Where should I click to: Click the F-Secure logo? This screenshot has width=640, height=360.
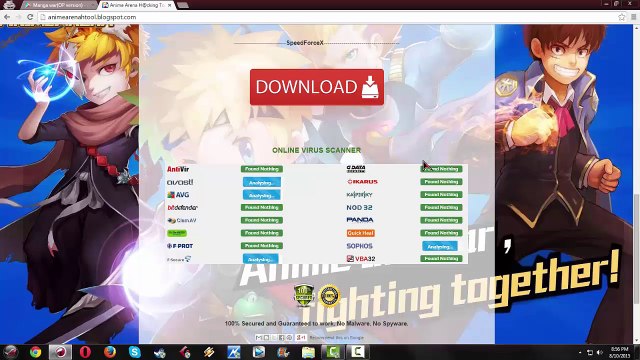tap(179, 259)
